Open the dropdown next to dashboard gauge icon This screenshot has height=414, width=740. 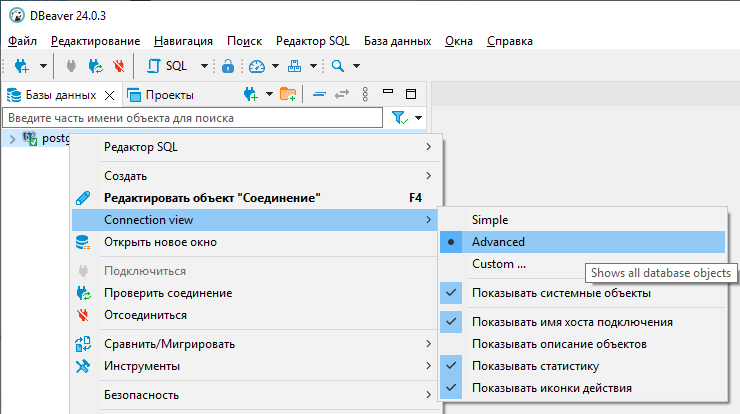(x=275, y=66)
